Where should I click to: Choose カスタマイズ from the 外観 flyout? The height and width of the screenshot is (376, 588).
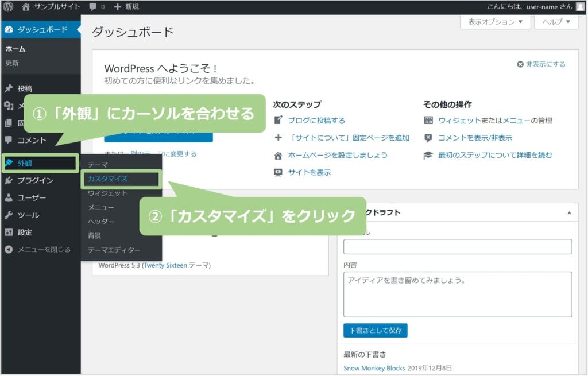tap(121, 179)
